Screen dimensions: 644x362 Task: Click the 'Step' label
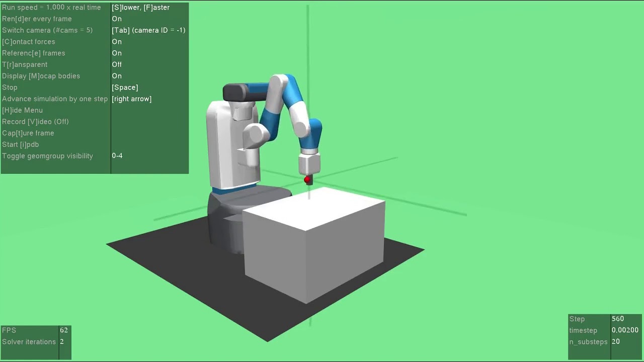click(x=577, y=319)
